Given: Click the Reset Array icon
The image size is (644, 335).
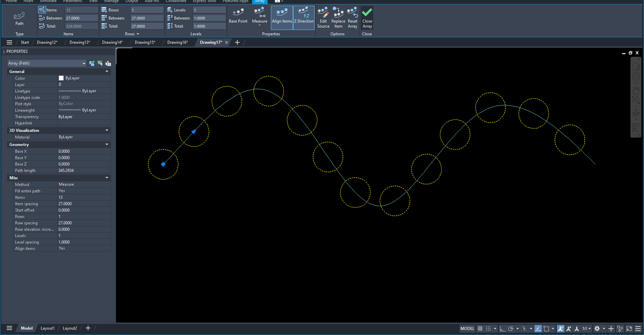Looking at the screenshot, I should tap(352, 12).
